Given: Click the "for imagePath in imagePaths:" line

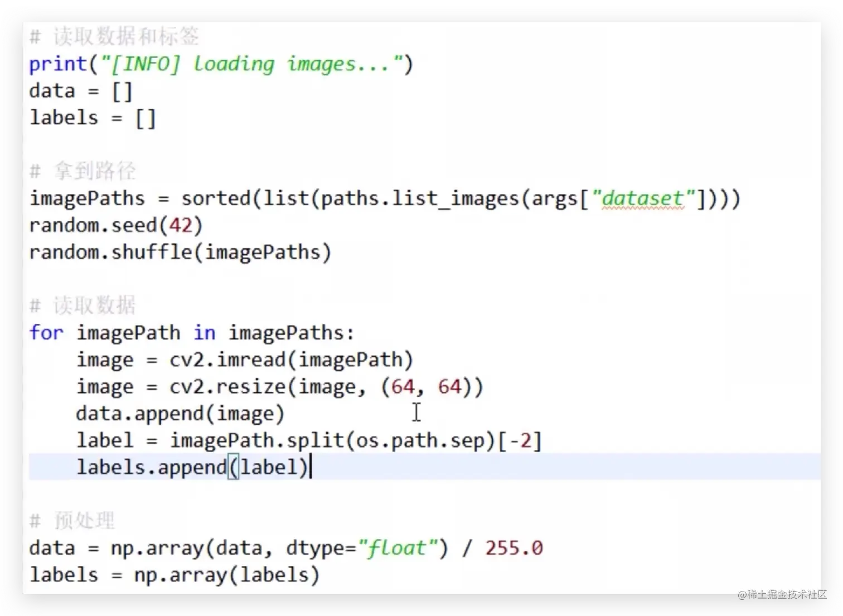Looking at the screenshot, I should click(192, 333).
